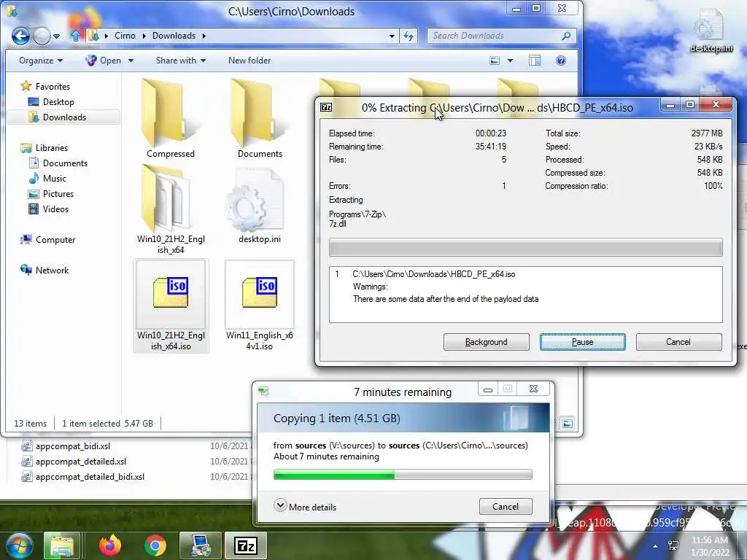The height and width of the screenshot is (560, 747).
Task: Select the desktop.ini file in Downloads
Action: point(260,207)
